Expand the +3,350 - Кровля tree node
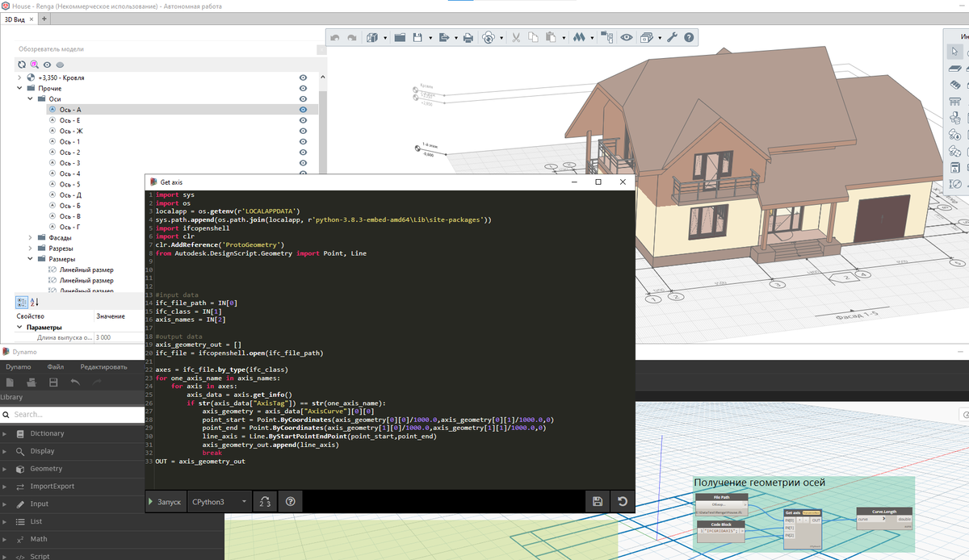This screenshot has height=560, width=969. coord(19,77)
